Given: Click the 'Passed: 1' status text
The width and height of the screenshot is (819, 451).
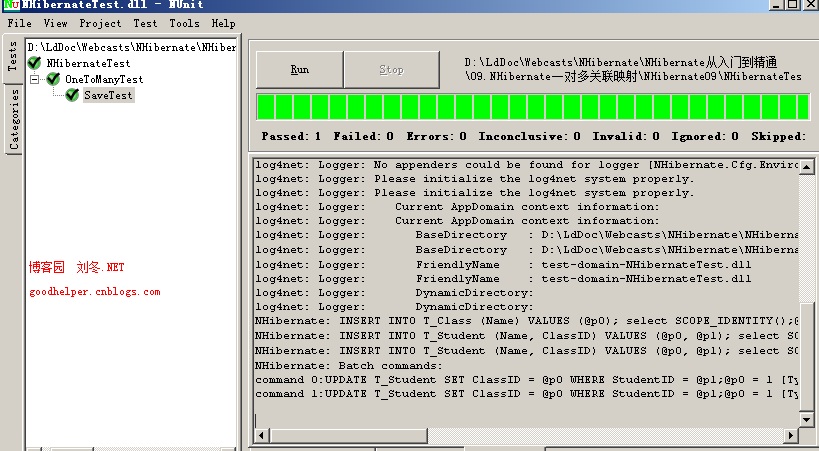Looking at the screenshot, I should [291, 136].
